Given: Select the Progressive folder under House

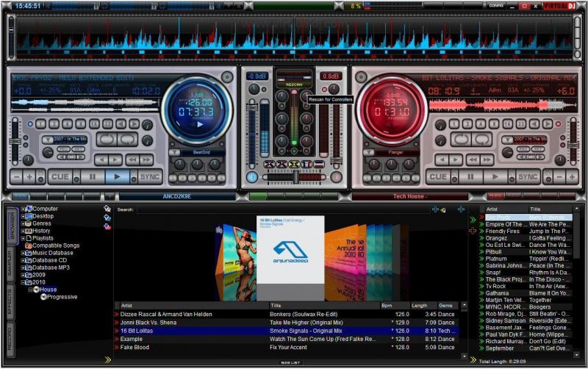Looking at the screenshot, I should [62, 297].
